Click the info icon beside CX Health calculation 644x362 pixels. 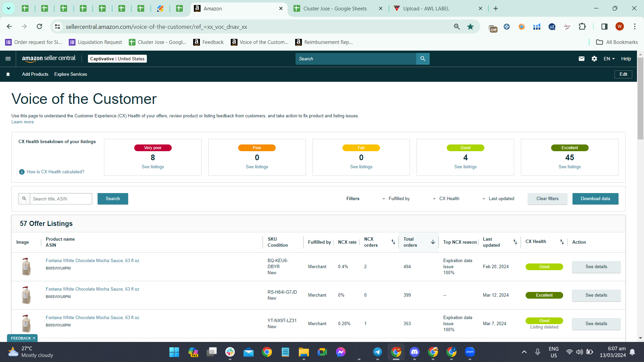tap(22, 172)
